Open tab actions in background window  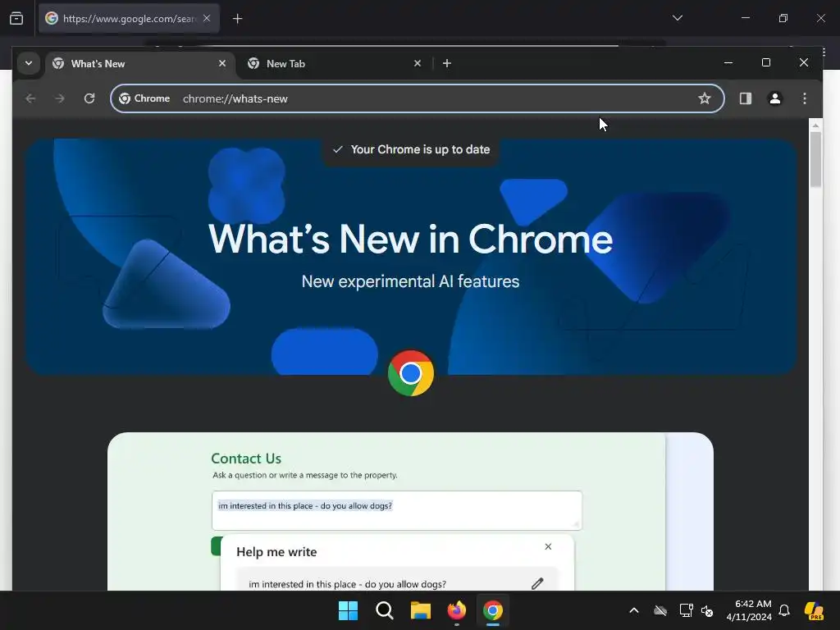pyautogui.click(x=16, y=18)
